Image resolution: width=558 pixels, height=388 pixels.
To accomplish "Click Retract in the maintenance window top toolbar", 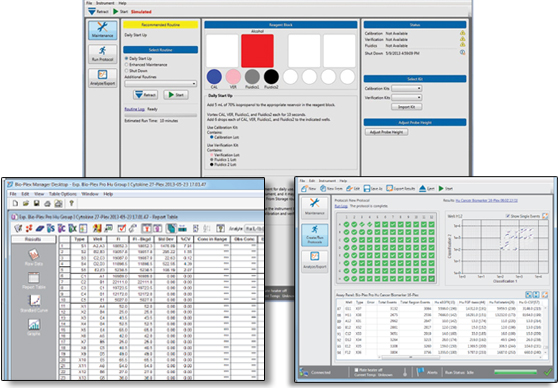I will point(98,11).
